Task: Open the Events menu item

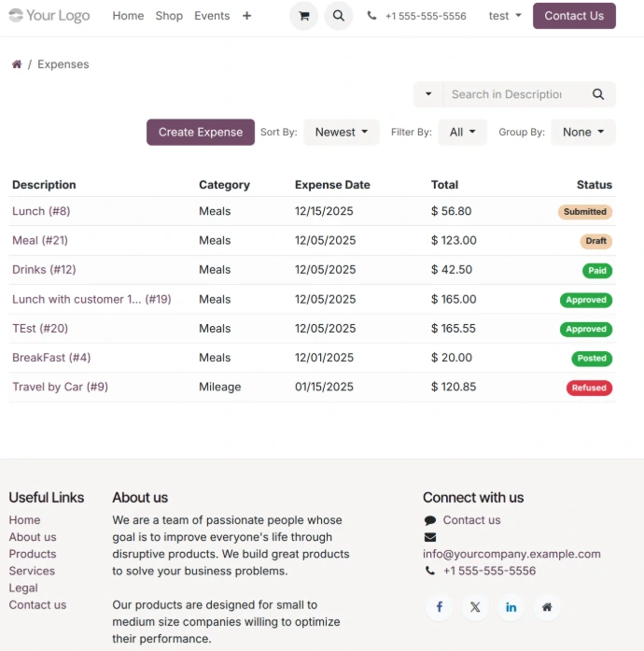Action: click(x=212, y=16)
